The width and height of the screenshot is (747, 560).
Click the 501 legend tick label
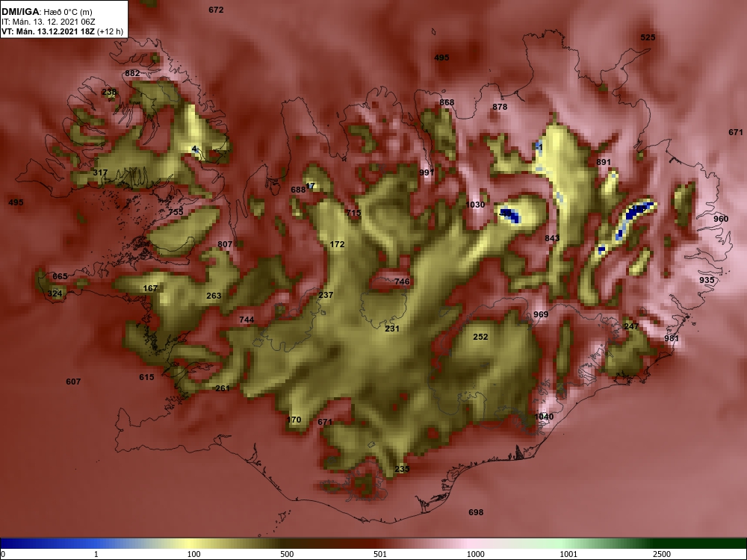(x=380, y=554)
